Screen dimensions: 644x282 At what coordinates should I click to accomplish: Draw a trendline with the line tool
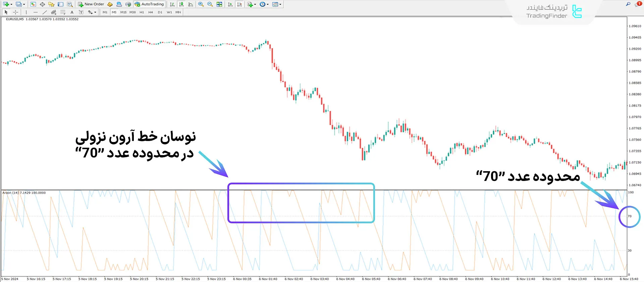[x=44, y=12]
